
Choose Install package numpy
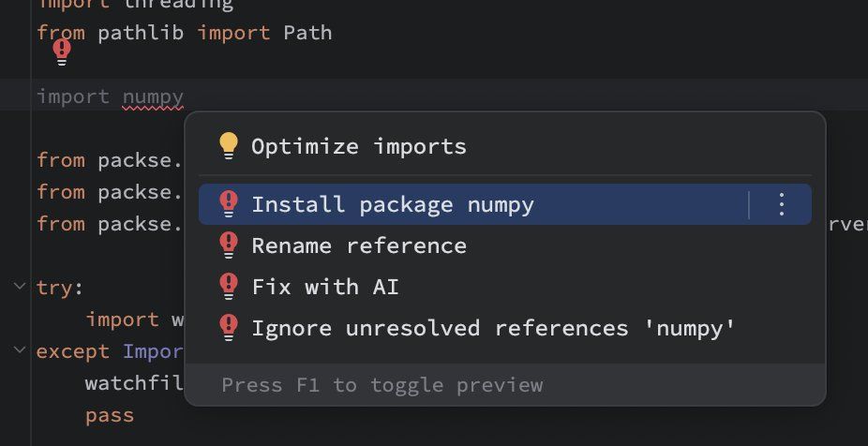click(x=393, y=204)
